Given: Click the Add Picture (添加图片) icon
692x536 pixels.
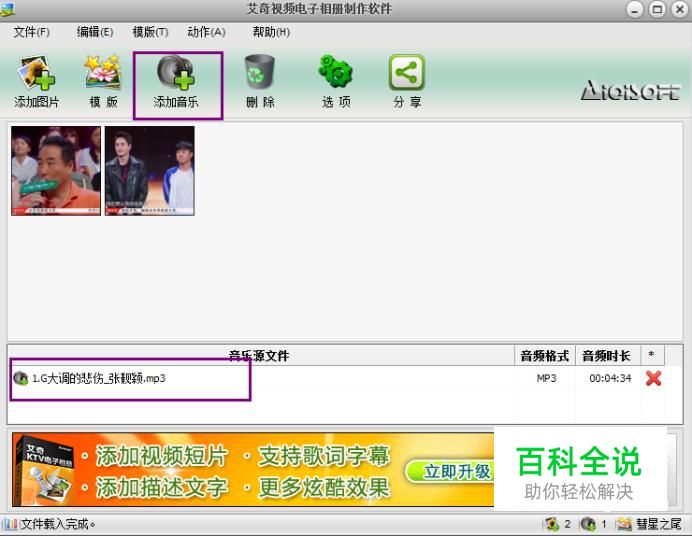Looking at the screenshot, I should 37,73.
